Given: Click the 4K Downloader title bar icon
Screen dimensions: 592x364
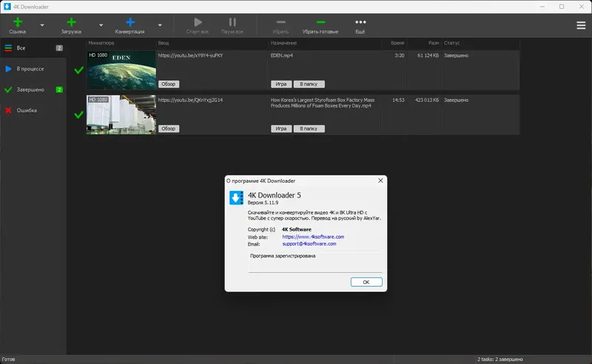Looking at the screenshot, I should (x=7, y=7).
